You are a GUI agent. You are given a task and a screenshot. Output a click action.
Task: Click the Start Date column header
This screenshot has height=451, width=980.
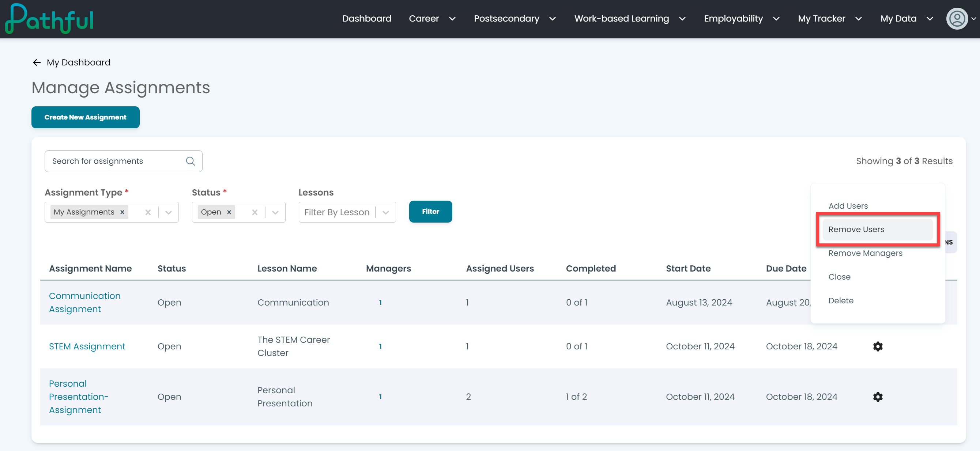[688, 269]
